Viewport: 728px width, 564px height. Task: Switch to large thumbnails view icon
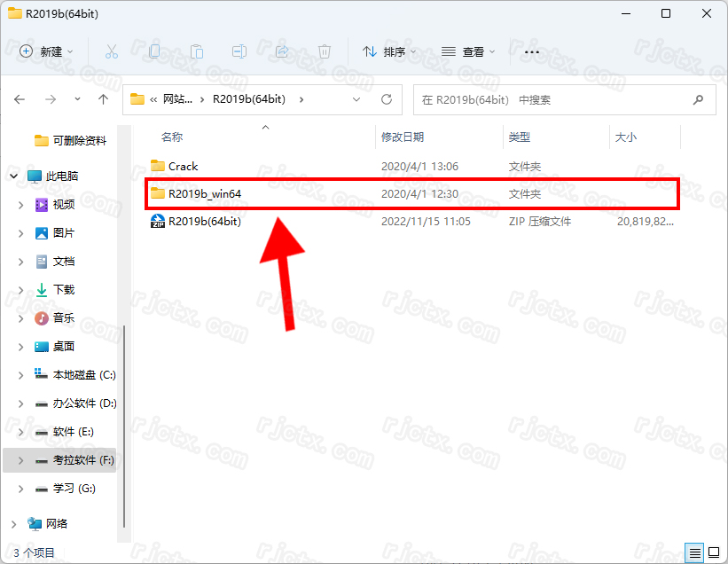713,552
